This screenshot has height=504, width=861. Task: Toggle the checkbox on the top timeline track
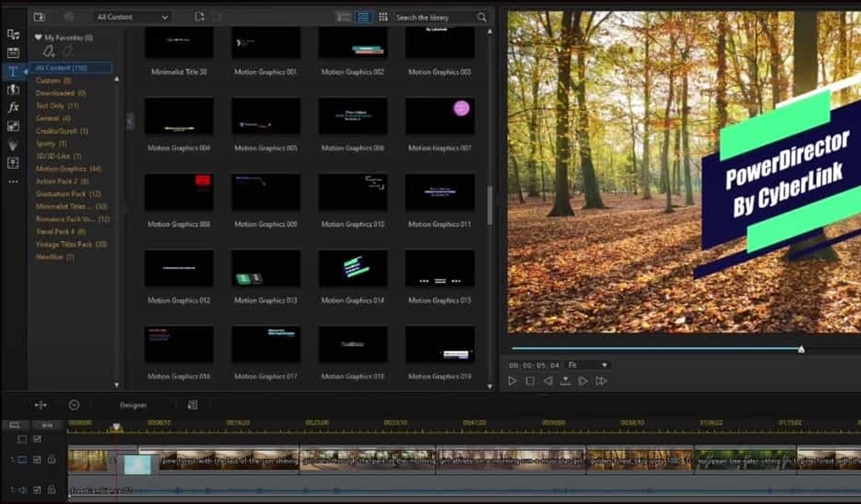[x=37, y=439]
